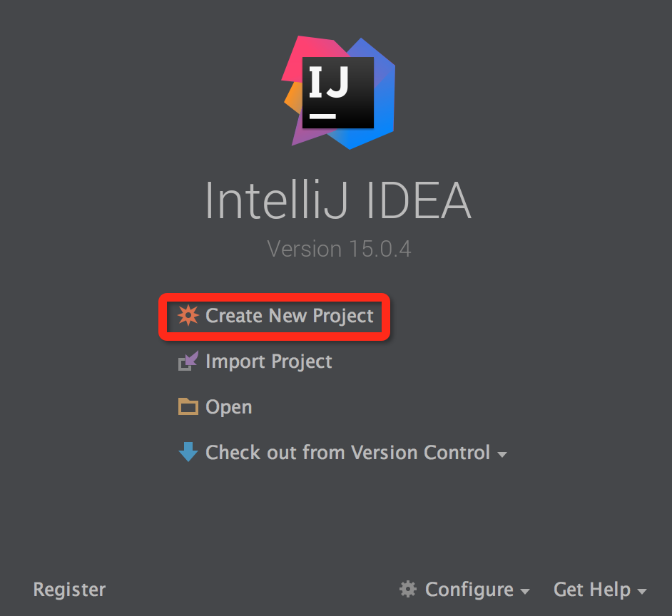Expand the Configure dropdown arrow
This screenshot has width=672, height=616.
coord(525,592)
